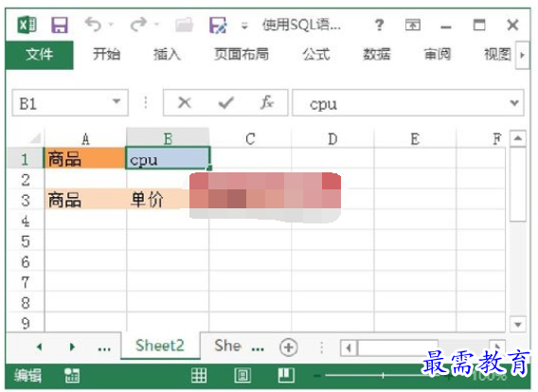Image resolution: width=538 pixels, height=392 pixels.
Task: Go to next sheet tab arrow
Action: (x=72, y=347)
